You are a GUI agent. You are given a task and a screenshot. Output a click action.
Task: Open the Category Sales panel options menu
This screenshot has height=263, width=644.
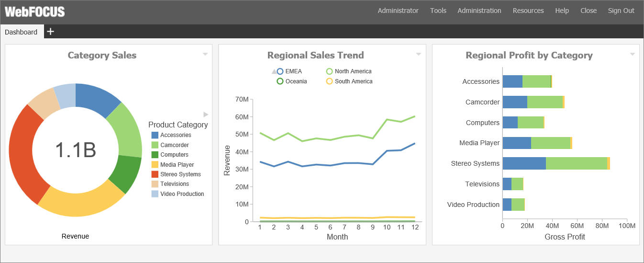[205, 54]
